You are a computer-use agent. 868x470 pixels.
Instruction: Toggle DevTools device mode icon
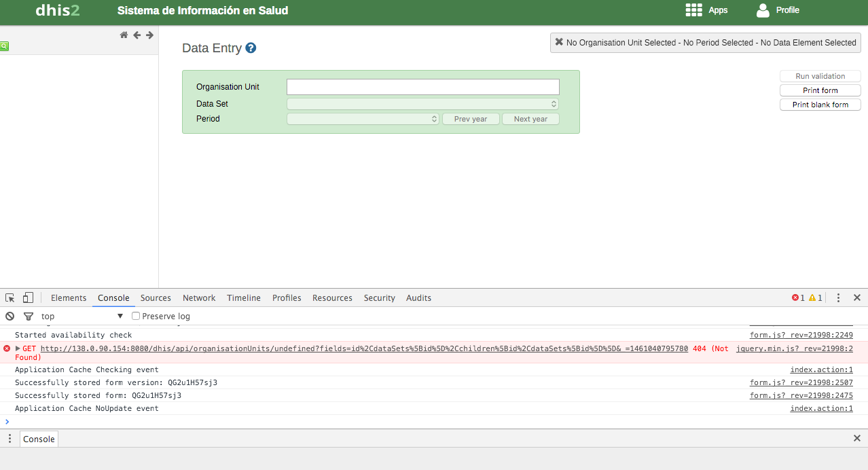(x=28, y=298)
